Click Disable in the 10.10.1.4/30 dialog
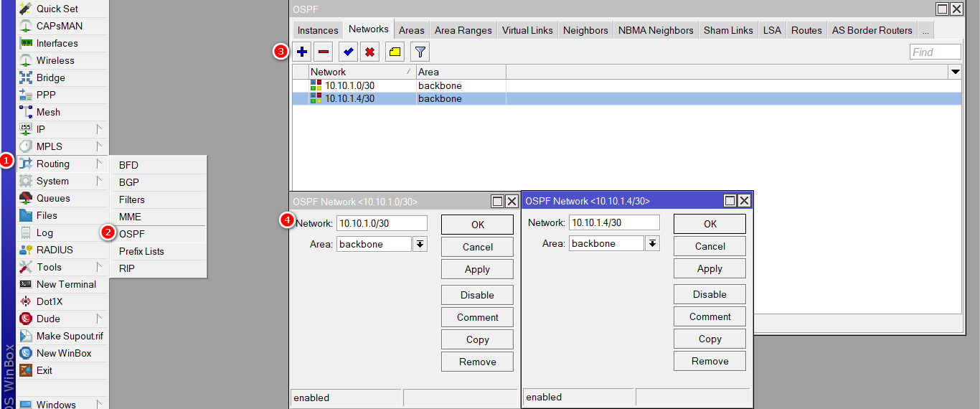 (710, 294)
